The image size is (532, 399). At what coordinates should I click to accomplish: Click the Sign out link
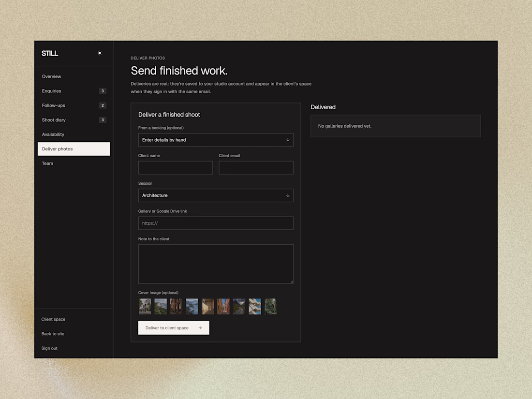49,348
